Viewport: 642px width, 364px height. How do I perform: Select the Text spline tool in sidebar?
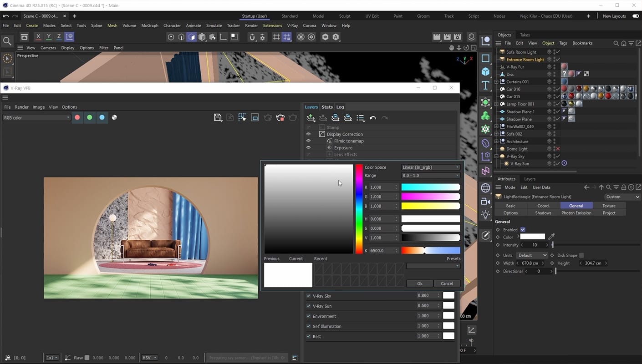[485, 86]
